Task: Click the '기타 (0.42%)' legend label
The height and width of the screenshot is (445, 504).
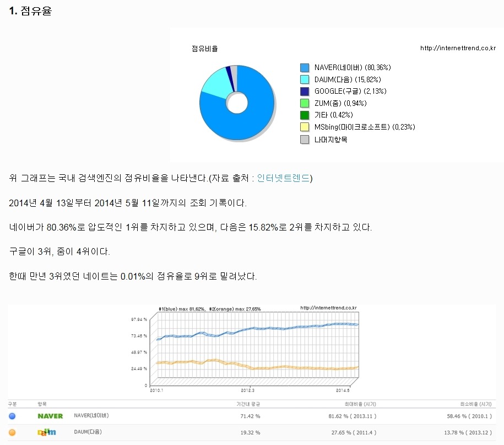Action: click(x=334, y=115)
